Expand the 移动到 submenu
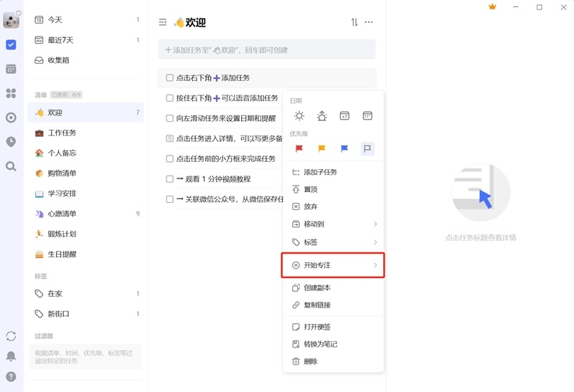 [334, 224]
